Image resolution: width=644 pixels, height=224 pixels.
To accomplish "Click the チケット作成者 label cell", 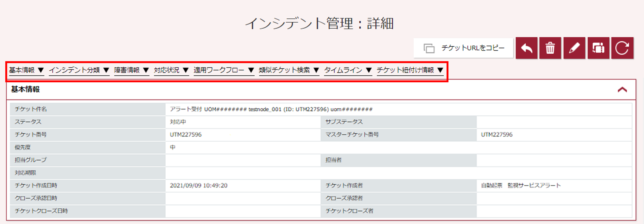I will click(x=399, y=185).
